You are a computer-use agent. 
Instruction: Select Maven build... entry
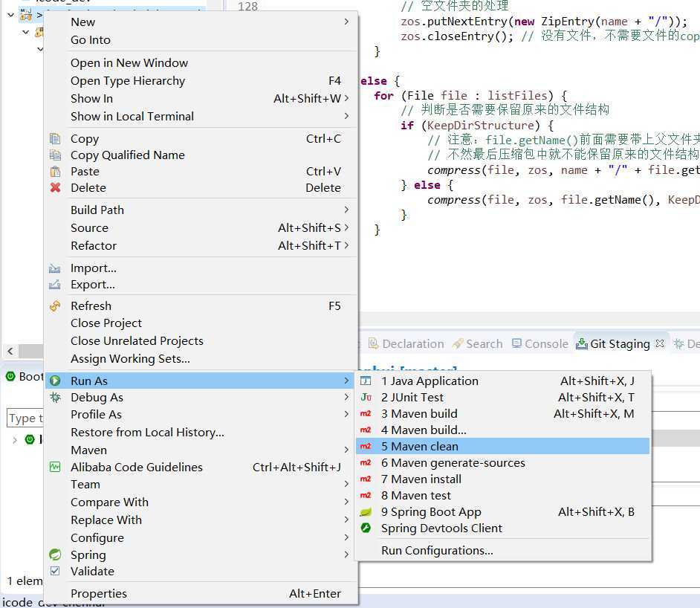pyautogui.click(x=502, y=430)
